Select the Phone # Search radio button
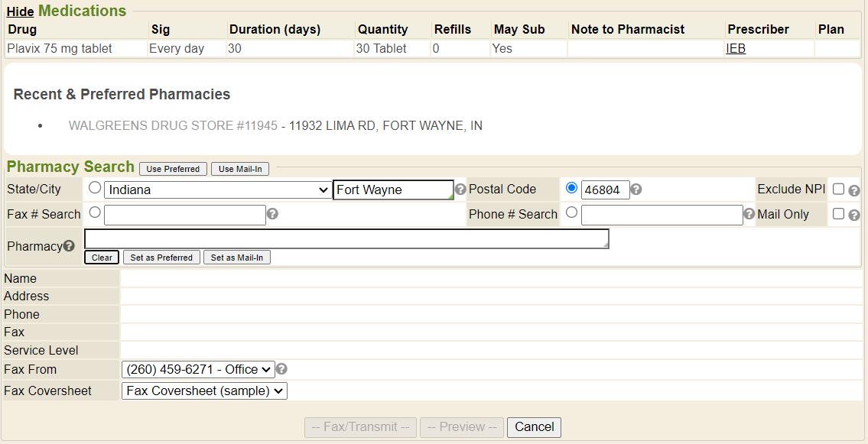Screen dimensions: 868x444 coord(571,213)
